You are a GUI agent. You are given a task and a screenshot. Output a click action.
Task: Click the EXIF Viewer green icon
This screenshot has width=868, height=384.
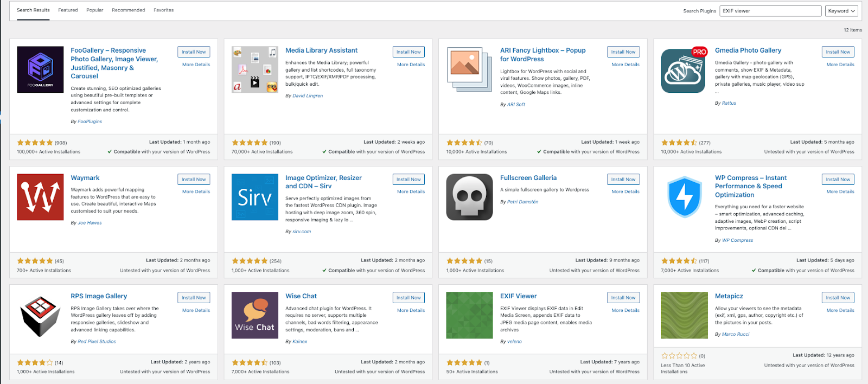point(469,315)
